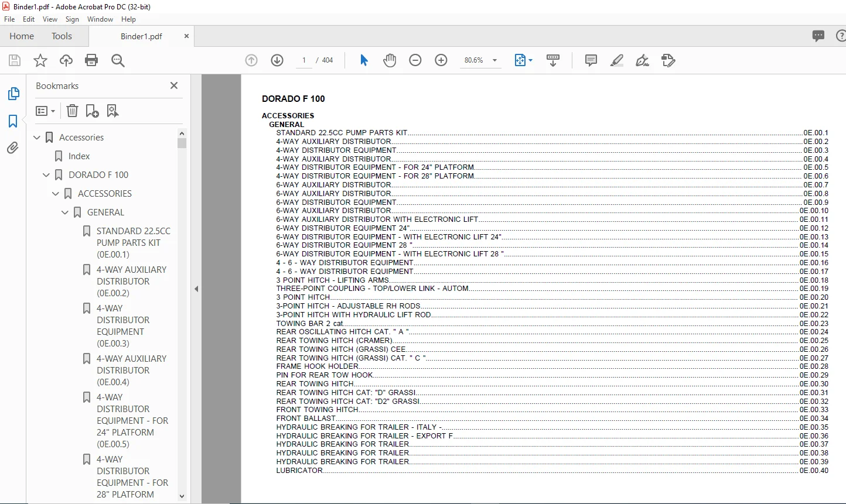Open the Help question mark icon
846x504 pixels.
click(x=841, y=36)
